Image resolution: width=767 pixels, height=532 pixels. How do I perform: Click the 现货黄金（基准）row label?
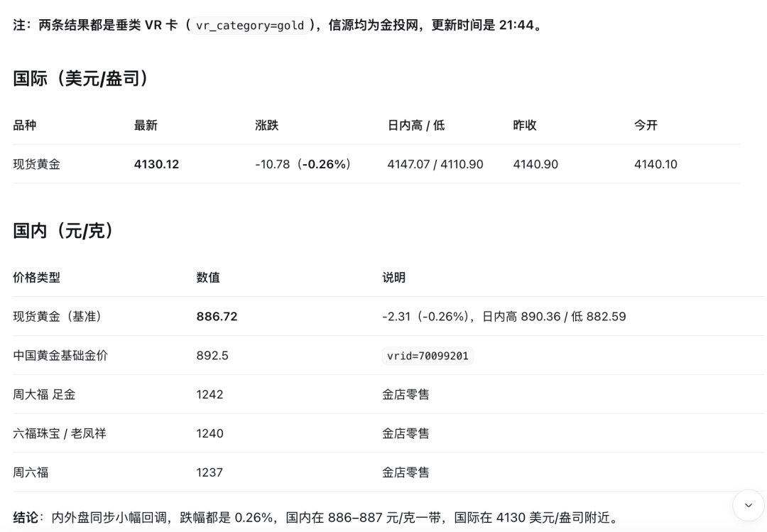[58, 317]
